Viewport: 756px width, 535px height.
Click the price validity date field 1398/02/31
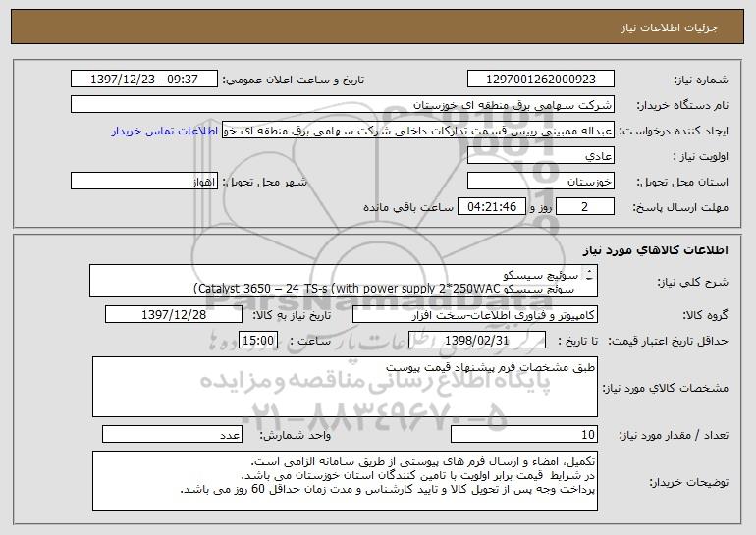477,341
